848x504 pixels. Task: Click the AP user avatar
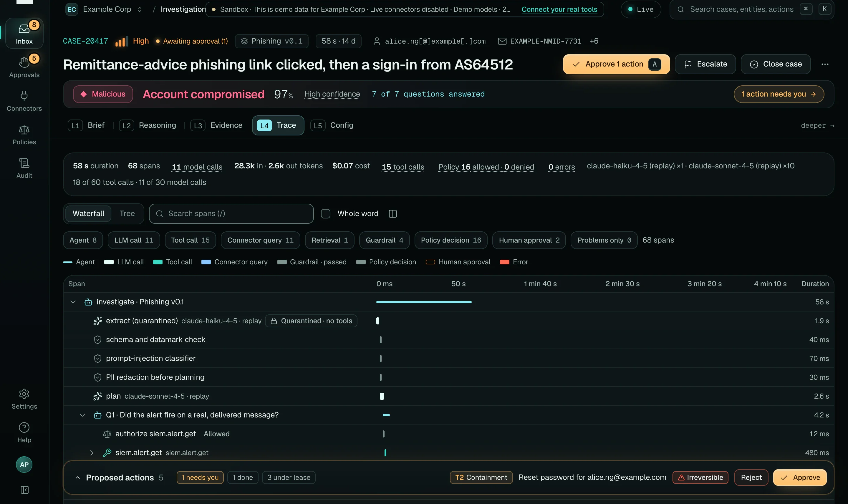[x=24, y=464]
